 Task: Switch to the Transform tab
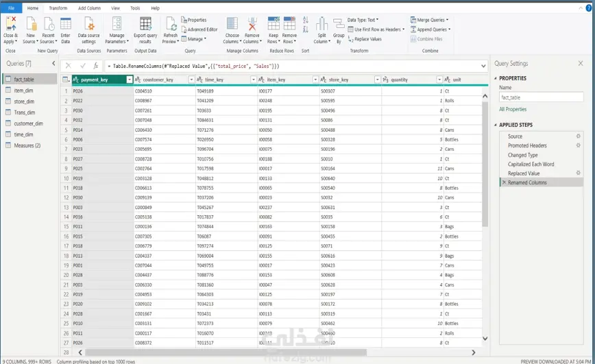click(58, 8)
